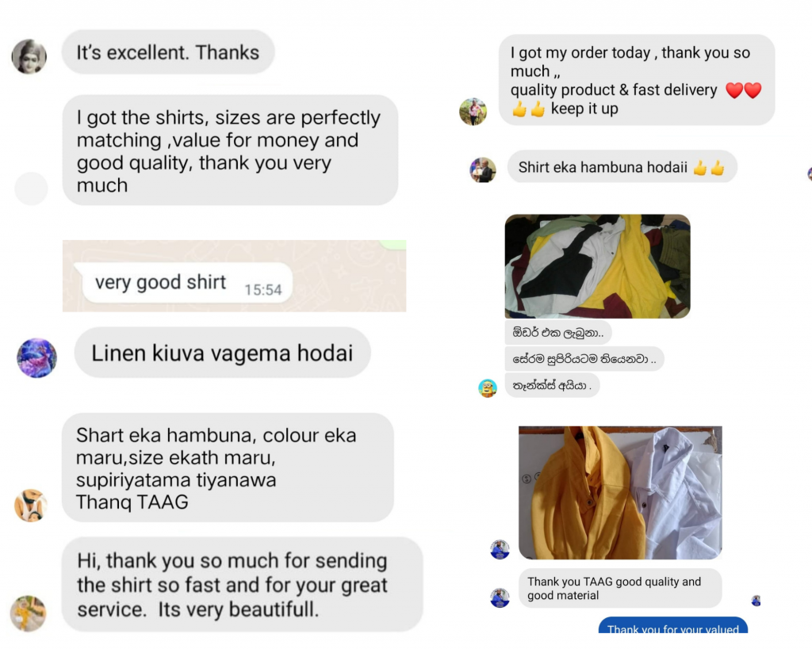The width and height of the screenshot is (812, 649).
Task: Select the "very good shirt" WhatsApp message
Action: click(x=187, y=283)
